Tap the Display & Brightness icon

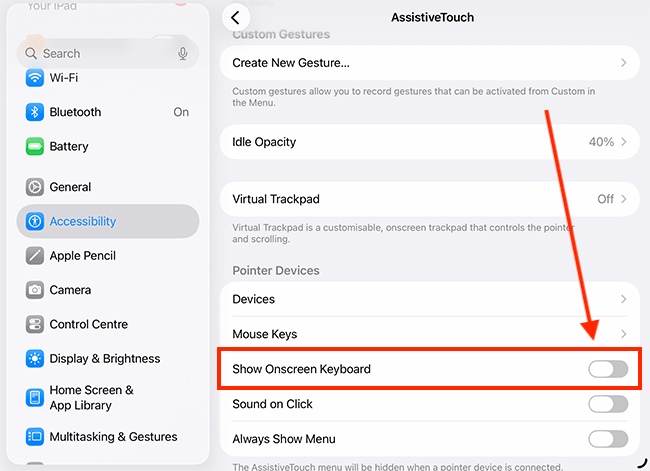(35, 359)
